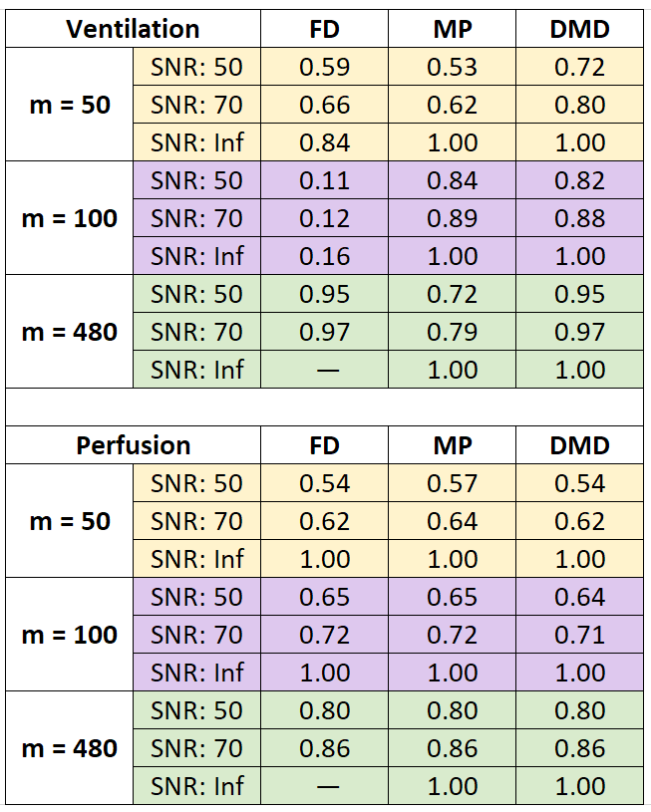This screenshot has width=651, height=812.
Task: Select the Ventilation m = 50 row label
Action: pyautogui.click(x=69, y=105)
